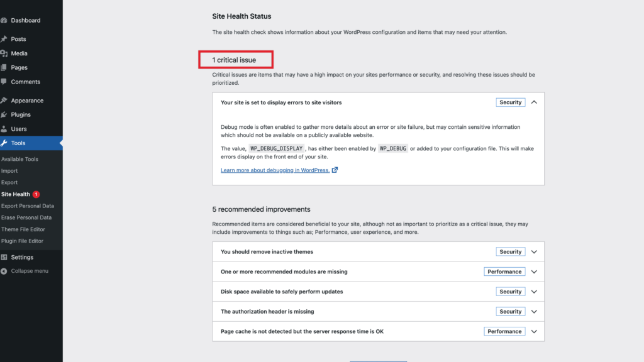
Task: Open Export Personal Data
Action: 28,206
